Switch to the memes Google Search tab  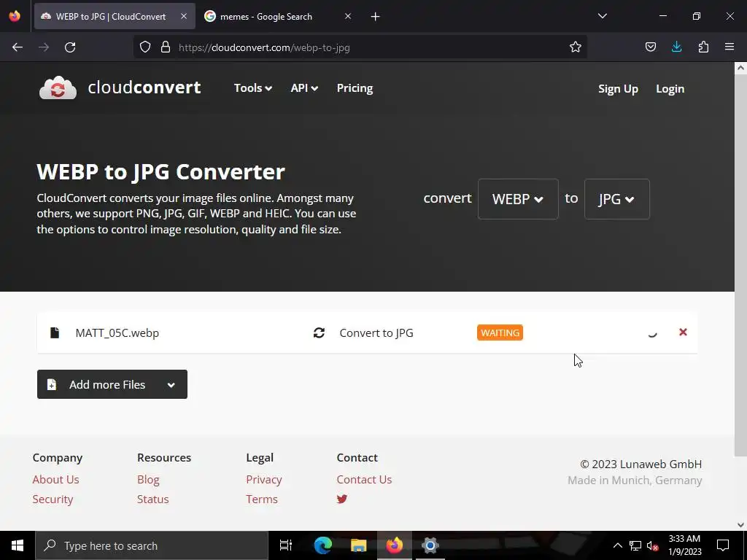click(x=279, y=16)
